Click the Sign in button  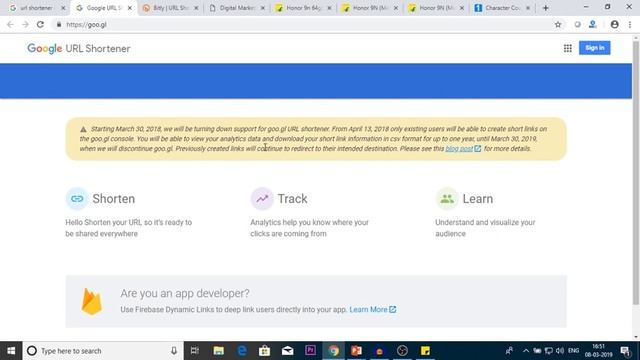[594, 48]
